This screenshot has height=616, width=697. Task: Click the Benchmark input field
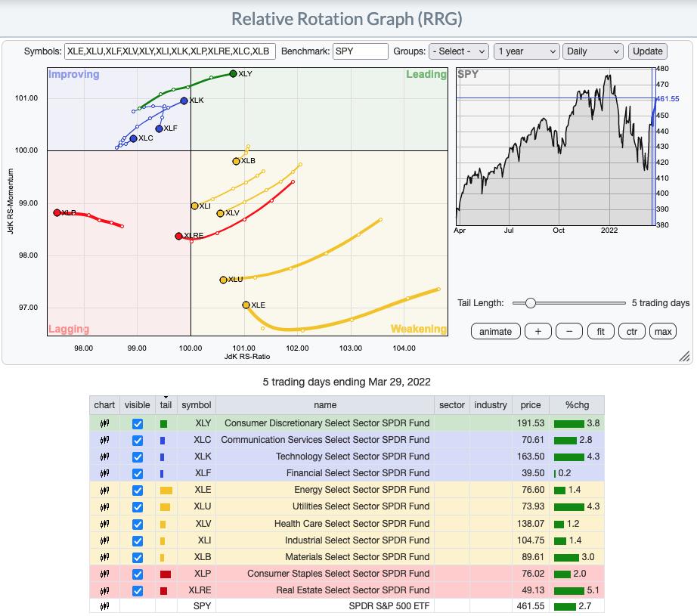pos(361,51)
